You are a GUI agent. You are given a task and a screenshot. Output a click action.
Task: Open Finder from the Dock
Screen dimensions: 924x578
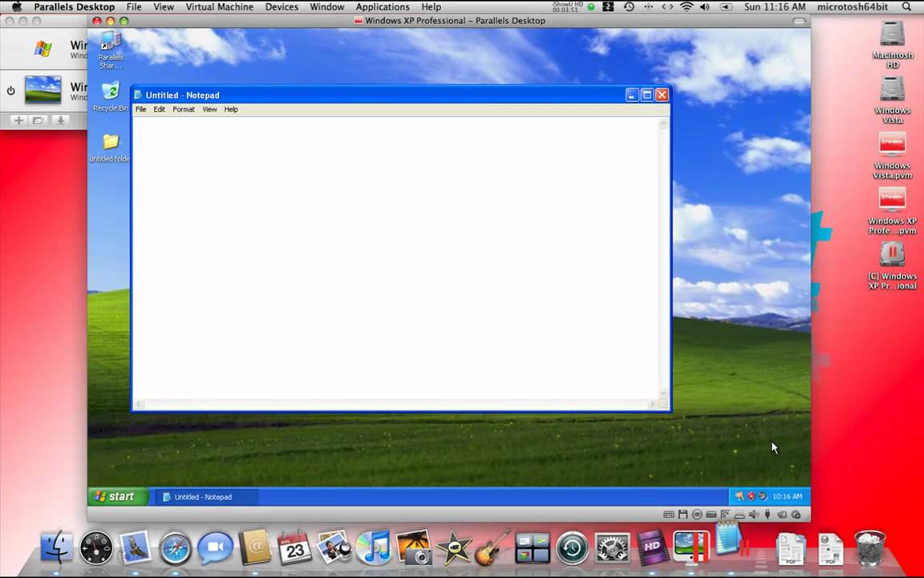tap(57, 548)
